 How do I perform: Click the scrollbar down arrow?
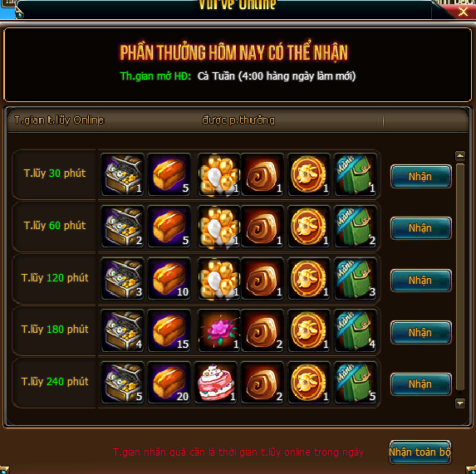click(x=460, y=403)
